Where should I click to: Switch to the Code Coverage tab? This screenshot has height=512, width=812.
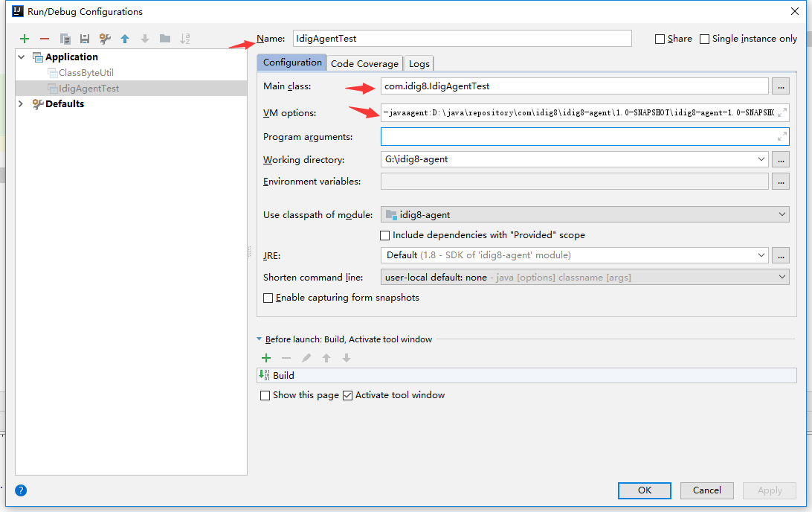click(364, 63)
